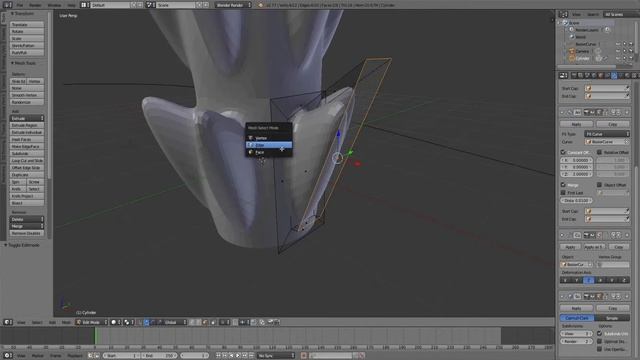The image size is (640, 360).
Task: Open the World properties tab icon
Action: tap(594, 75)
